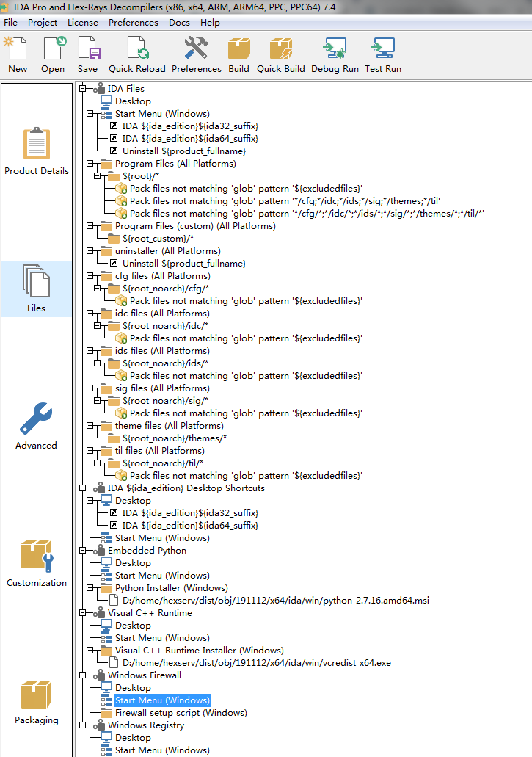Open the Product Details sidebar section
Image resolution: width=532 pixels, height=757 pixels.
37,151
